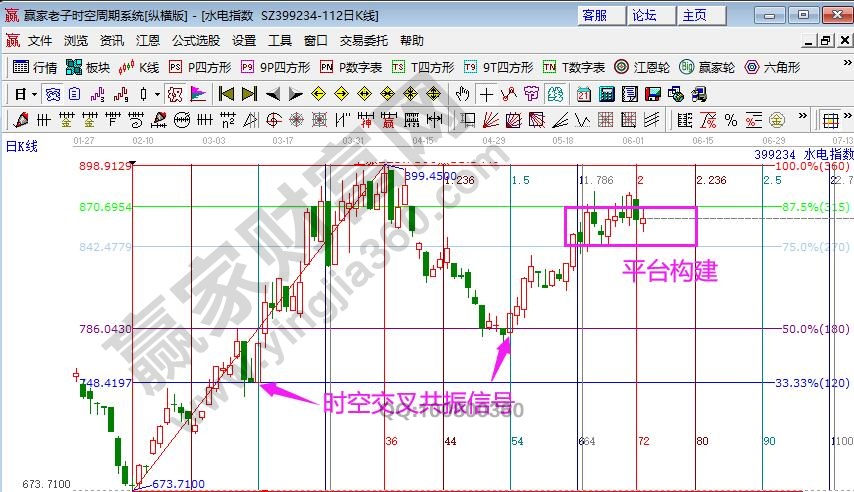Open the candlestick style dropdown arrow
This screenshot has width=854, height=492.
click(x=158, y=94)
